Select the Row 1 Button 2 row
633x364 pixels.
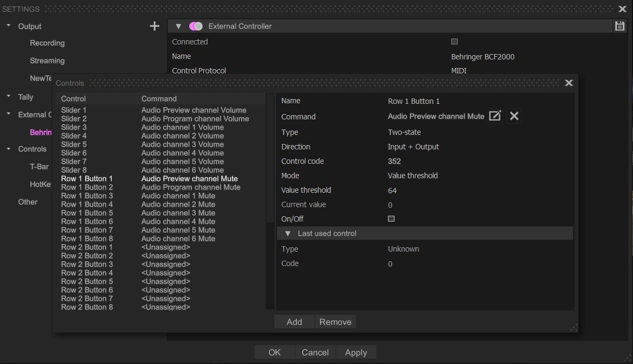tap(161, 187)
